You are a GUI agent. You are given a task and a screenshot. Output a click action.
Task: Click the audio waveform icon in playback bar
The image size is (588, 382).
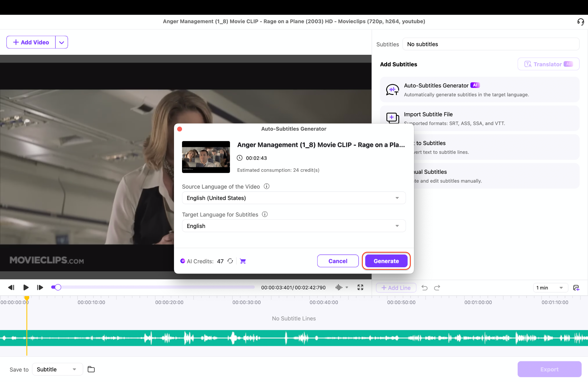[x=339, y=287]
